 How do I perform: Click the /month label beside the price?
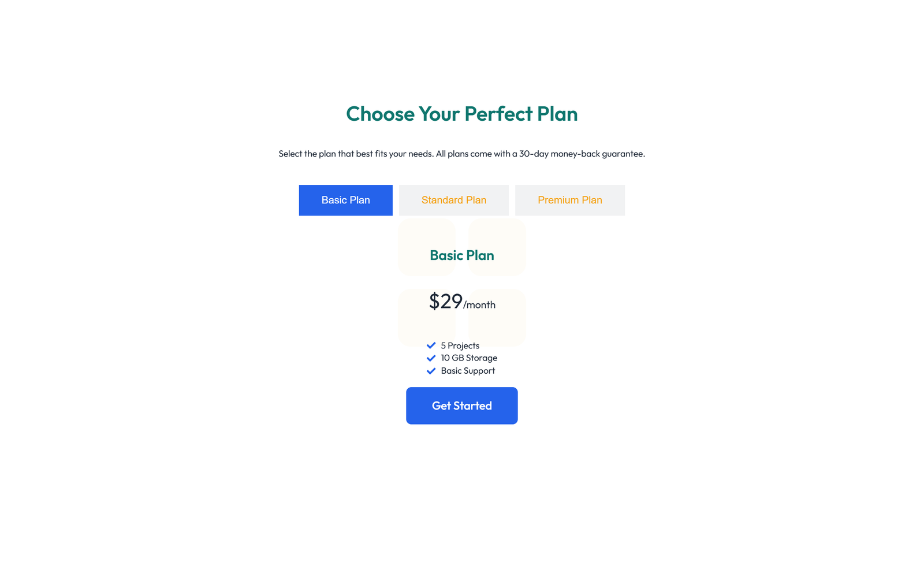[479, 305]
